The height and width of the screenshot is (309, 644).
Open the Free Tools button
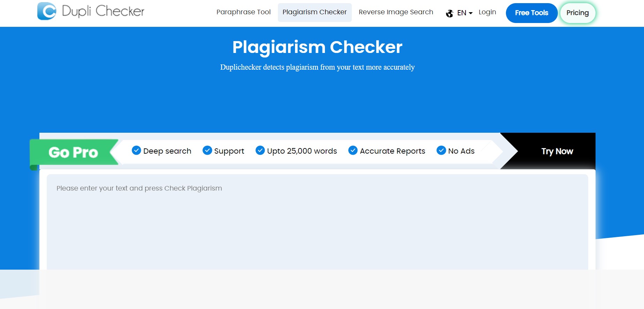531,13
